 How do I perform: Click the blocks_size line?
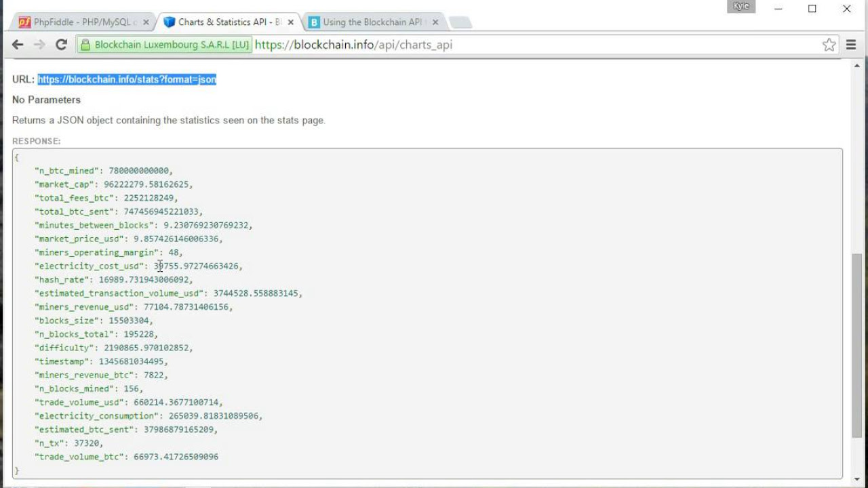tap(94, 320)
